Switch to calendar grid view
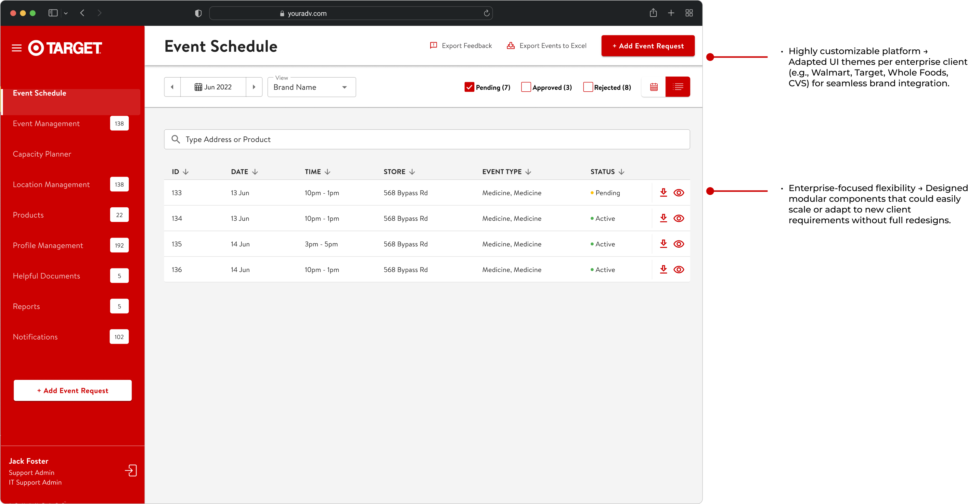 click(x=653, y=87)
